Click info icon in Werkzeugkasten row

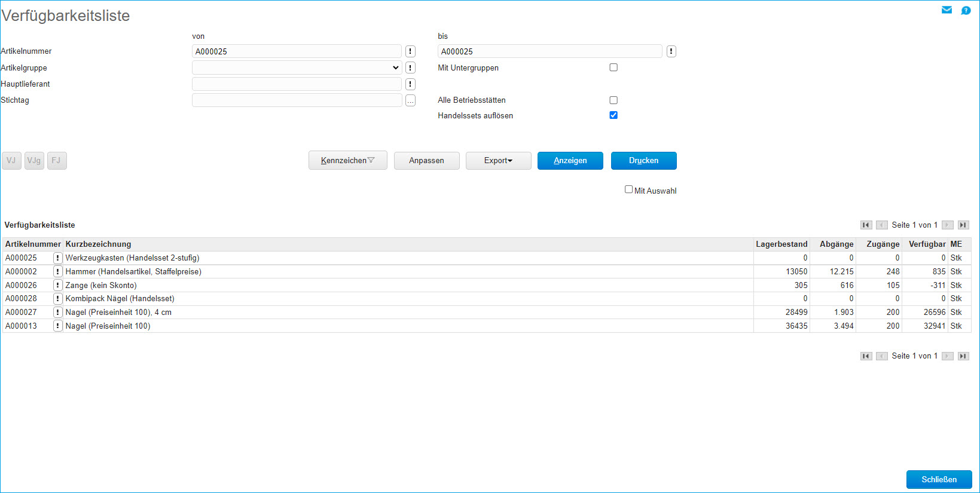[57, 258]
